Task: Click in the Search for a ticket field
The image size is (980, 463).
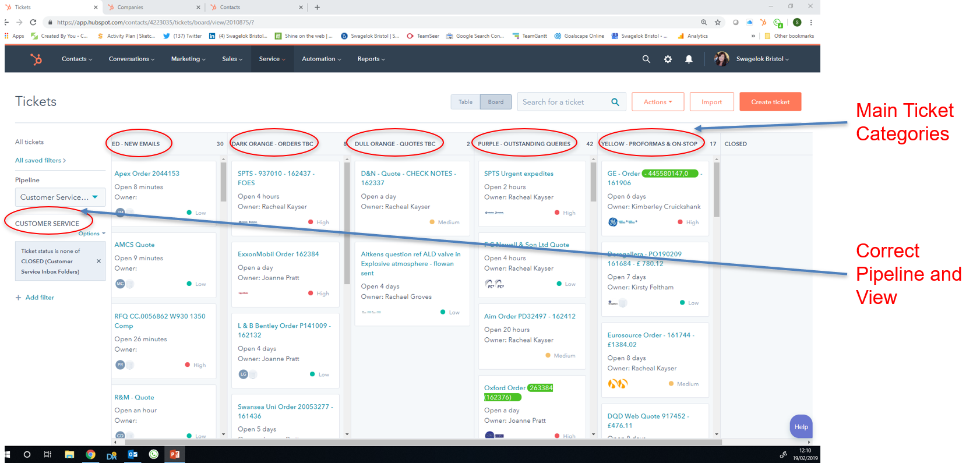Action: [562, 102]
